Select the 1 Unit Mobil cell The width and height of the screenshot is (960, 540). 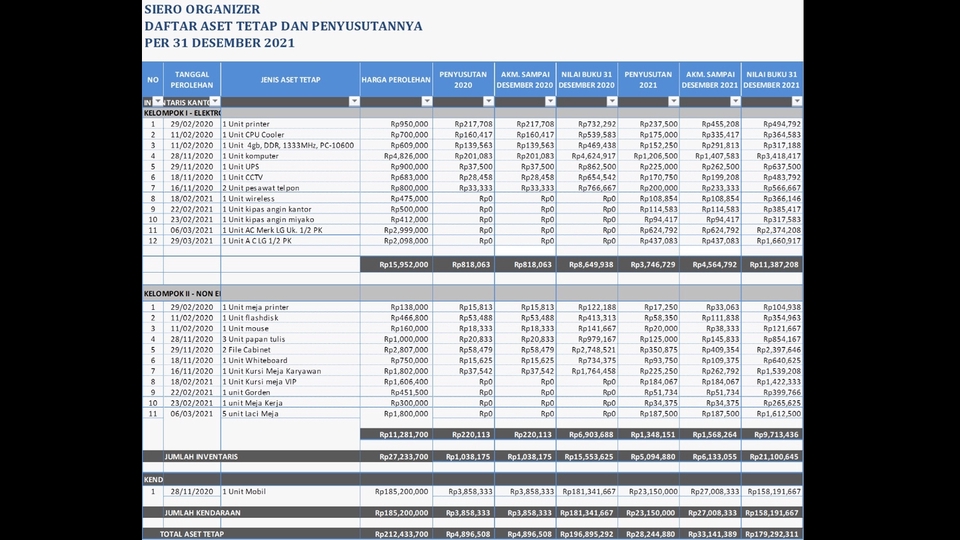point(290,492)
